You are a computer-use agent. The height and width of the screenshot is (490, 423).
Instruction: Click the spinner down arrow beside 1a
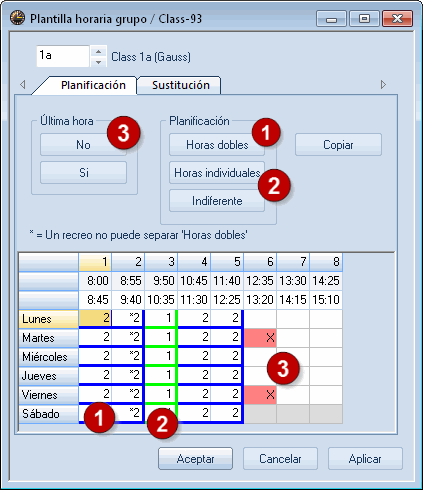98,62
